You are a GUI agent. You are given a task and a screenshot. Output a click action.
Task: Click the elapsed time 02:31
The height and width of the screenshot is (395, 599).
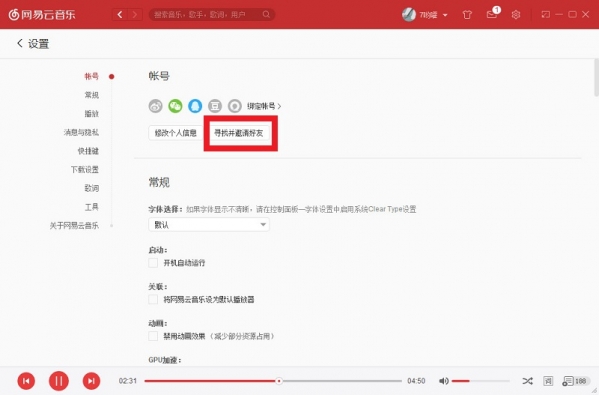(128, 381)
